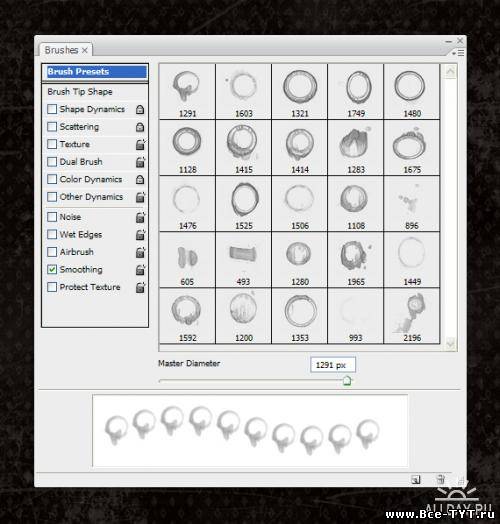Click the brush list scroll up arrow

tap(451, 72)
